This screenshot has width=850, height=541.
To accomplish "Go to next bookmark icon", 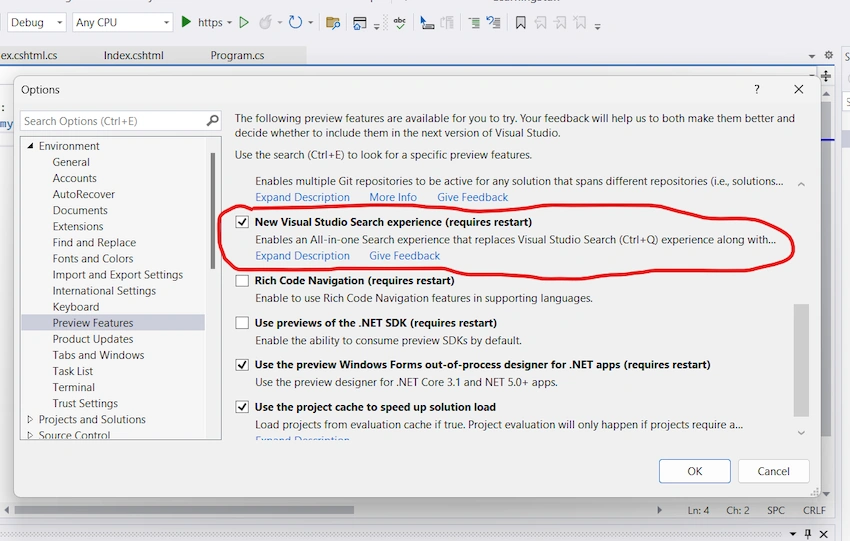I will 560,23.
